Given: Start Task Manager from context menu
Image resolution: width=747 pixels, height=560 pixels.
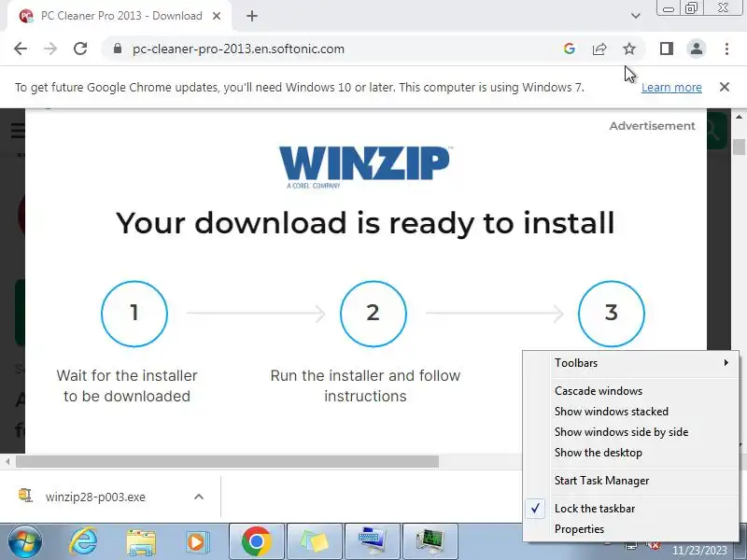Looking at the screenshot, I should coord(631,481).
